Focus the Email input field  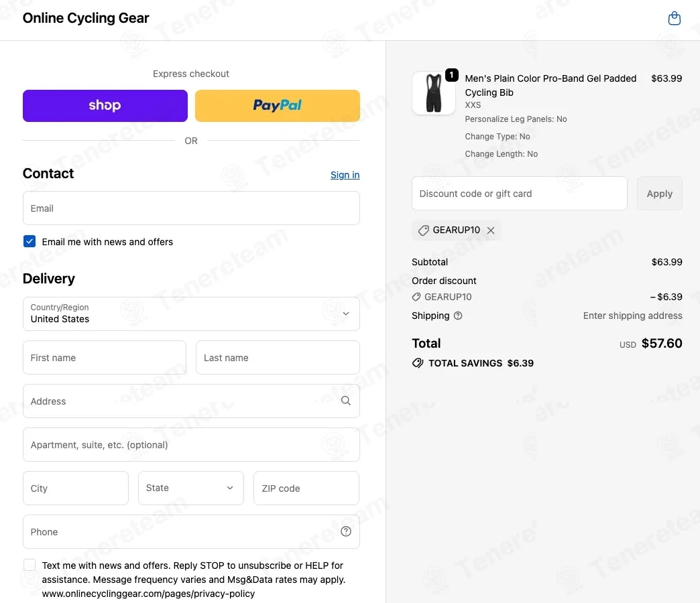click(x=191, y=208)
